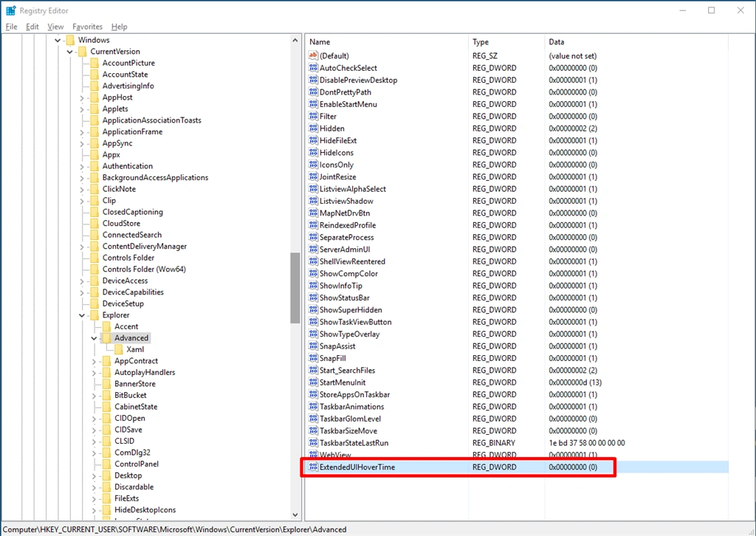
Task: Click the folder icon of Explorer key
Action: coord(94,315)
